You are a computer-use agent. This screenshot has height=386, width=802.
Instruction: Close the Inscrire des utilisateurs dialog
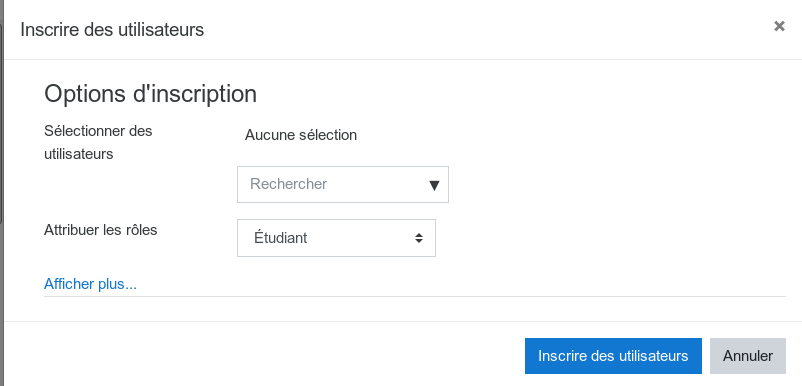point(779,26)
